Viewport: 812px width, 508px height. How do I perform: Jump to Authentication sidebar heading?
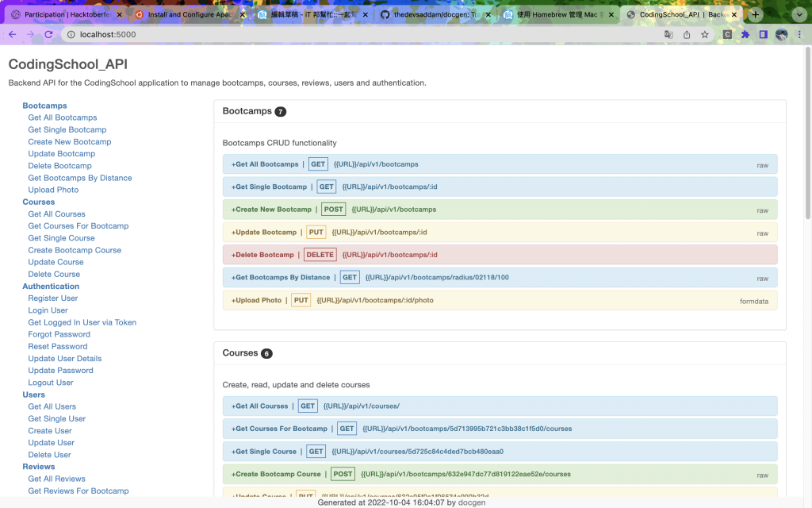[51, 286]
